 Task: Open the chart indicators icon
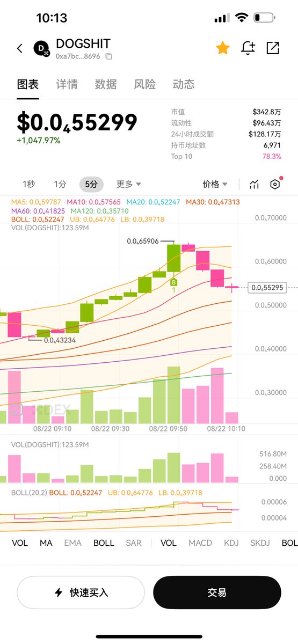click(254, 185)
